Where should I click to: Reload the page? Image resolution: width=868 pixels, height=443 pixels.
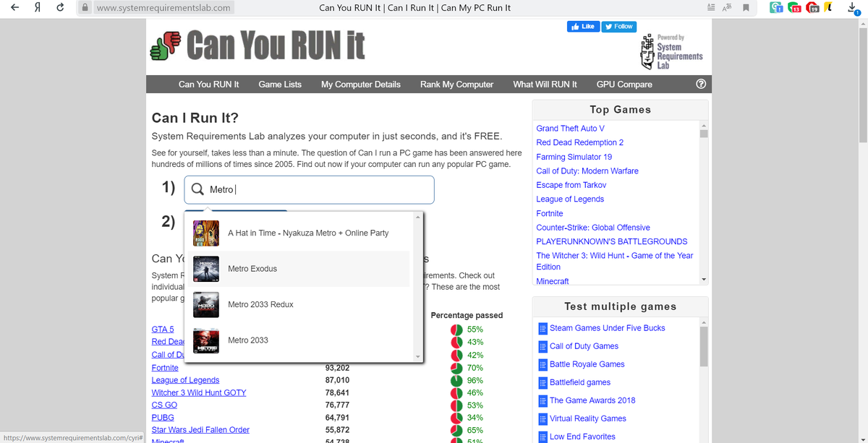[x=60, y=8]
